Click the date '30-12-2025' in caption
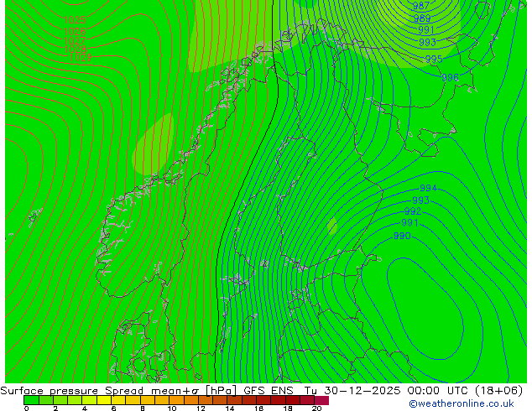The width and height of the screenshot is (532, 411). (x=362, y=391)
